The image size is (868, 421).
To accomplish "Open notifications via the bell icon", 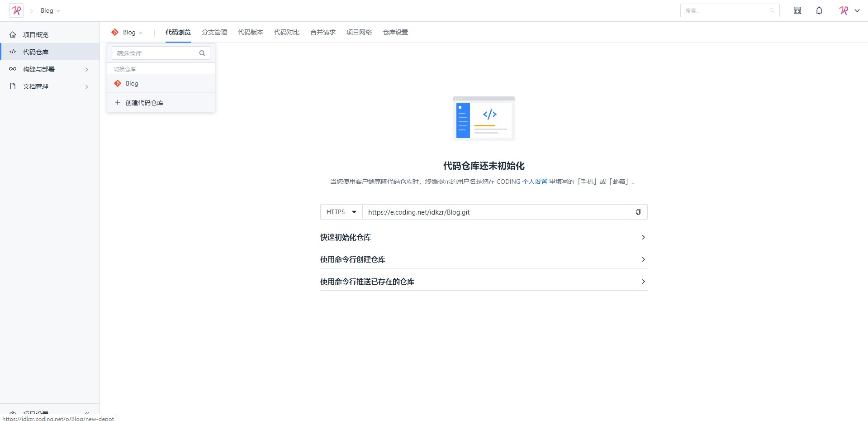I will point(819,10).
